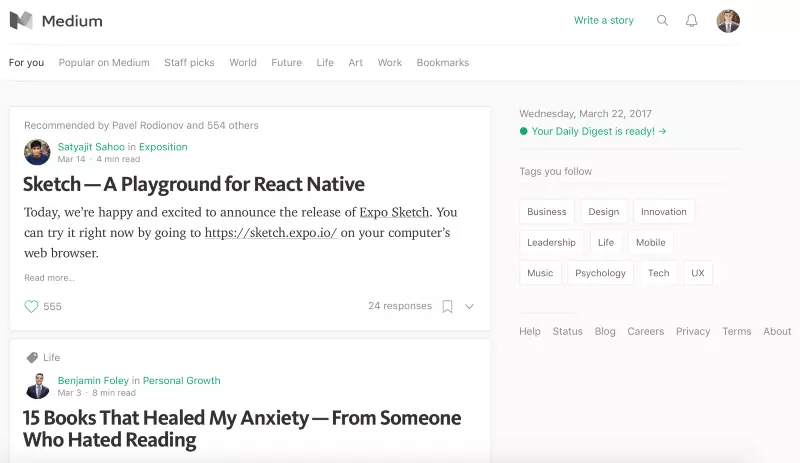
Task: Open the Staff picks tab
Action: pyautogui.click(x=189, y=62)
